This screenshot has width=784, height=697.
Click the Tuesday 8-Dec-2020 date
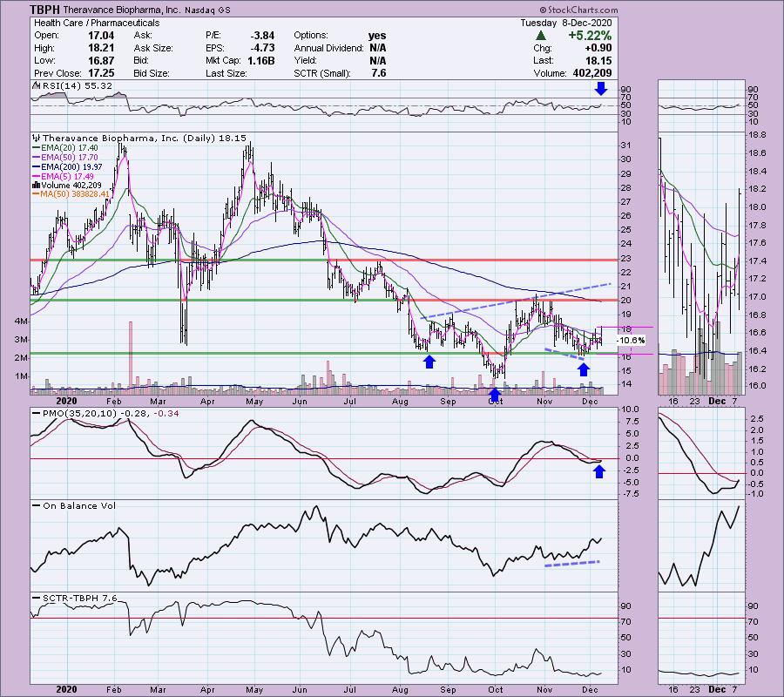[565, 23]
